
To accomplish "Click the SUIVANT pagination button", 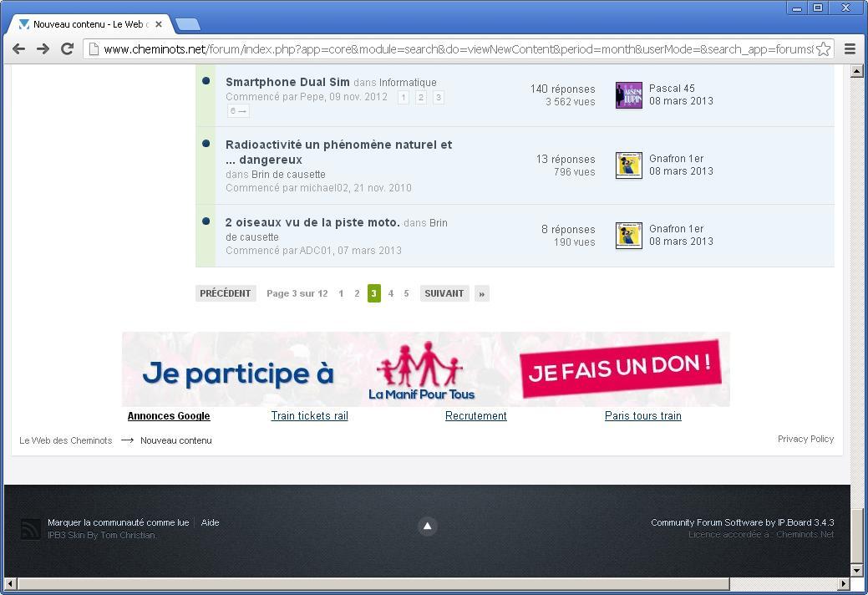I will 444,293.
